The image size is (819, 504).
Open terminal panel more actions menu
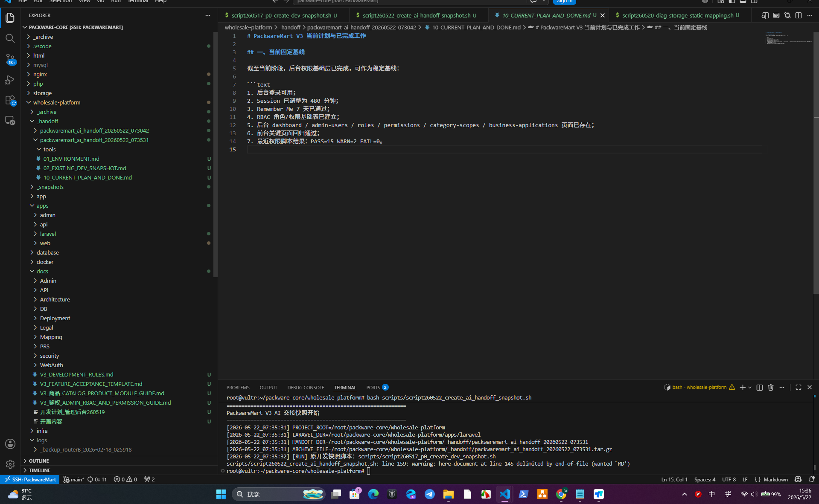click(782, 387)
